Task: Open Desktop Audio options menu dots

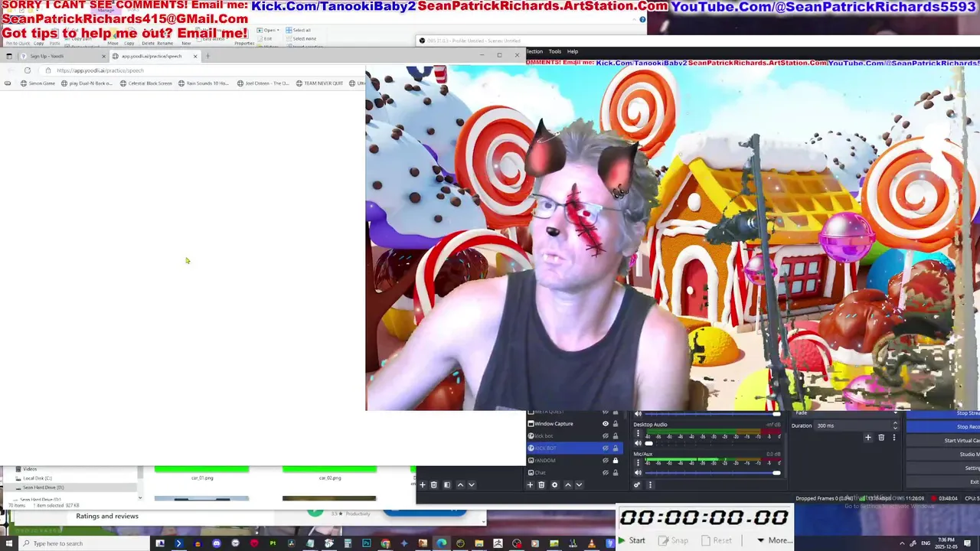Action: pos(638,433)
